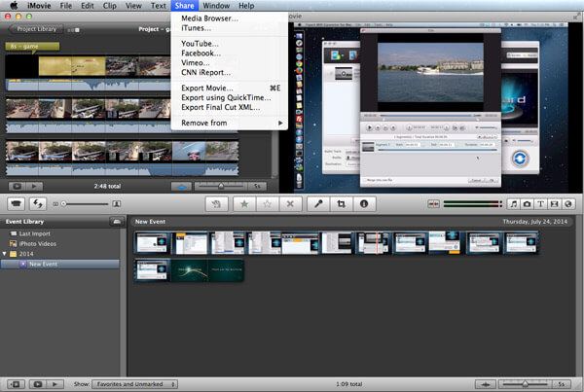The height and width of the screenshot is (392, 584).
Task: Play project full screen button
Action: (18, 186)
